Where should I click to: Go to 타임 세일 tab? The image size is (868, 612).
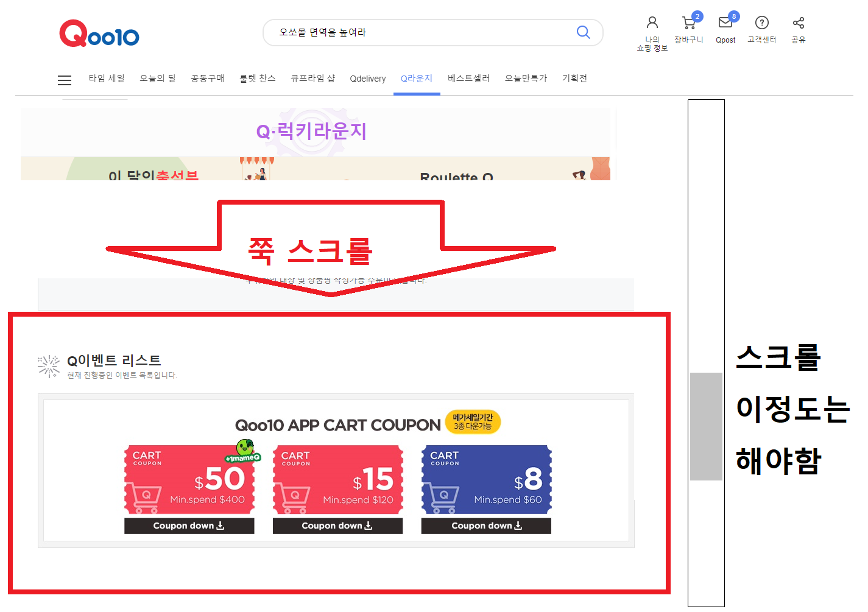click(x=107, y=78)
